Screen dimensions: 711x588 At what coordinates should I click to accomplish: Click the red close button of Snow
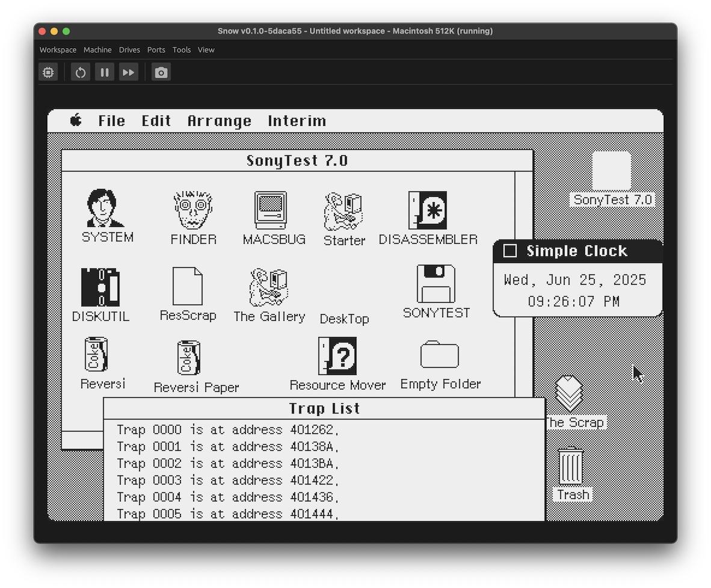[42, 31]
